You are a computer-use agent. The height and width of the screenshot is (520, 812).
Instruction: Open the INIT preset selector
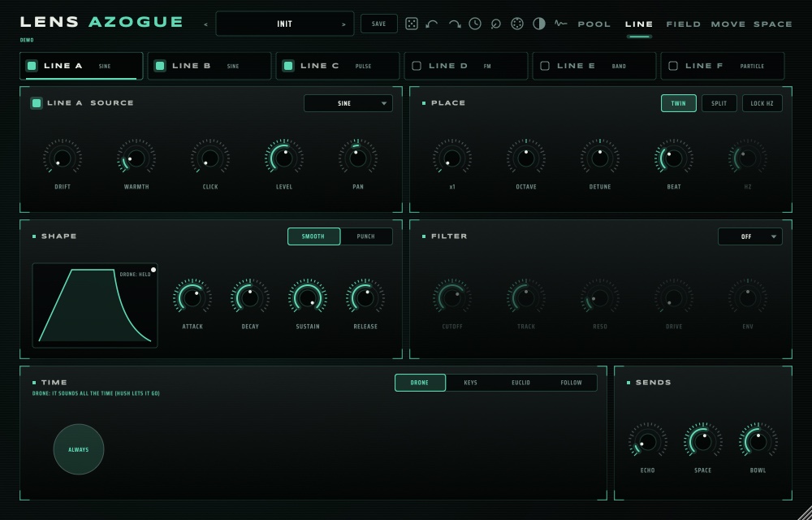click(x=285, y=24)
